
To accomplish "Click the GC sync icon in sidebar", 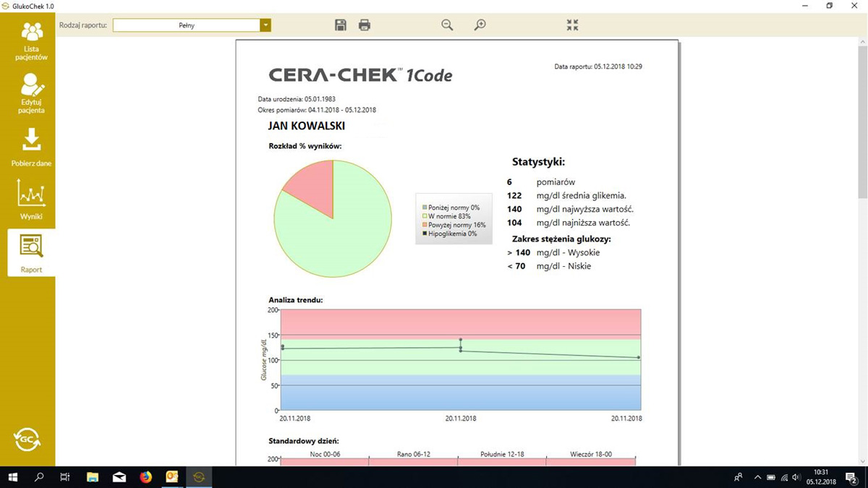I will pyautogui.click(x=27, y=439).
